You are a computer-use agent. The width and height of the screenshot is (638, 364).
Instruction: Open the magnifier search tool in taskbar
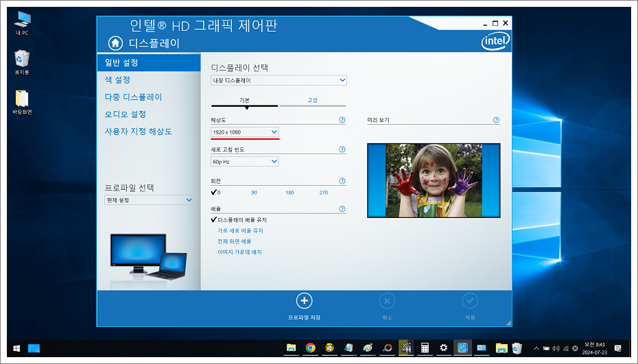coord(387,348)
